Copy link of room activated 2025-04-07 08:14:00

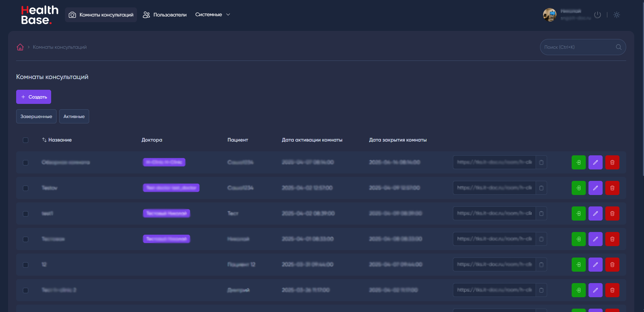coord(541,162)
